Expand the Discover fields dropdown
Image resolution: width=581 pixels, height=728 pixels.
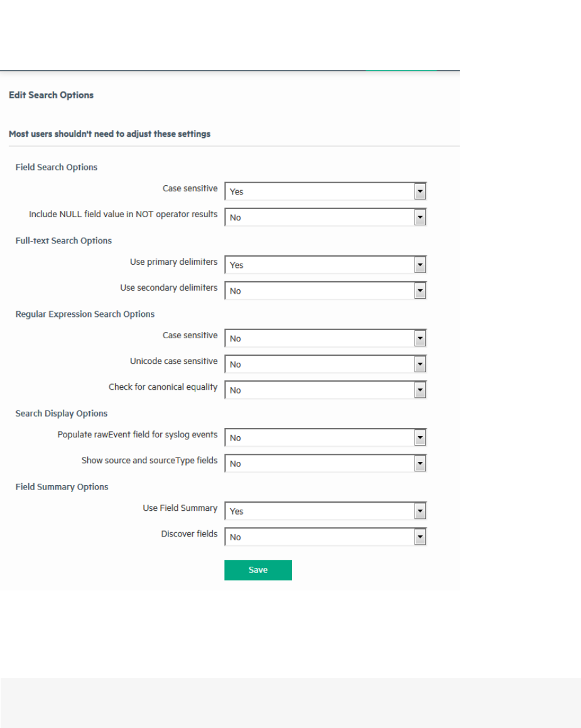[x=325, y=537]
